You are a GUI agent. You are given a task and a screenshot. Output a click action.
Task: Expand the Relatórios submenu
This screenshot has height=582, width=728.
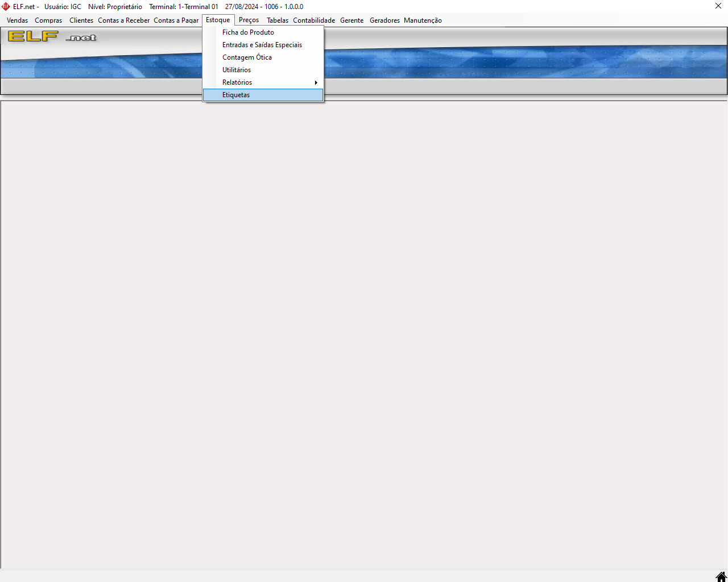[x=263, y=82]
